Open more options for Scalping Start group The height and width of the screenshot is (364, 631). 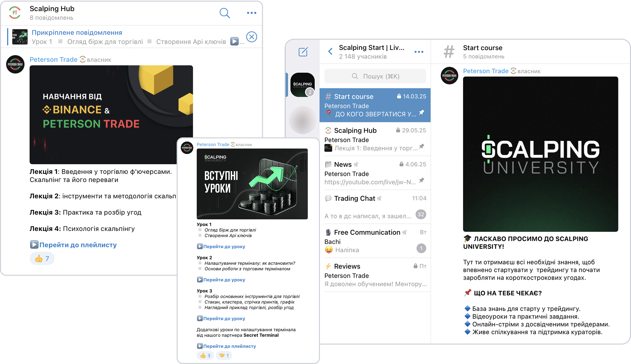tap(419, 52)
